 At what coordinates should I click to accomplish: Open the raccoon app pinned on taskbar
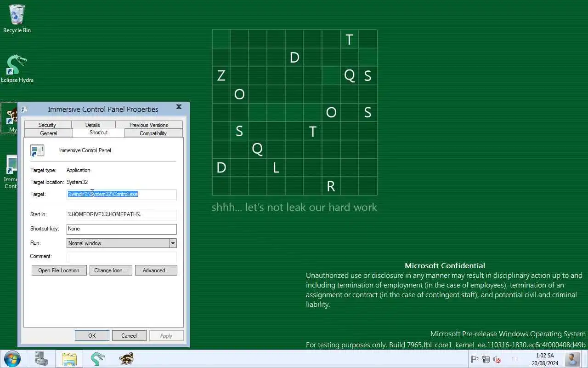(126, 359)
